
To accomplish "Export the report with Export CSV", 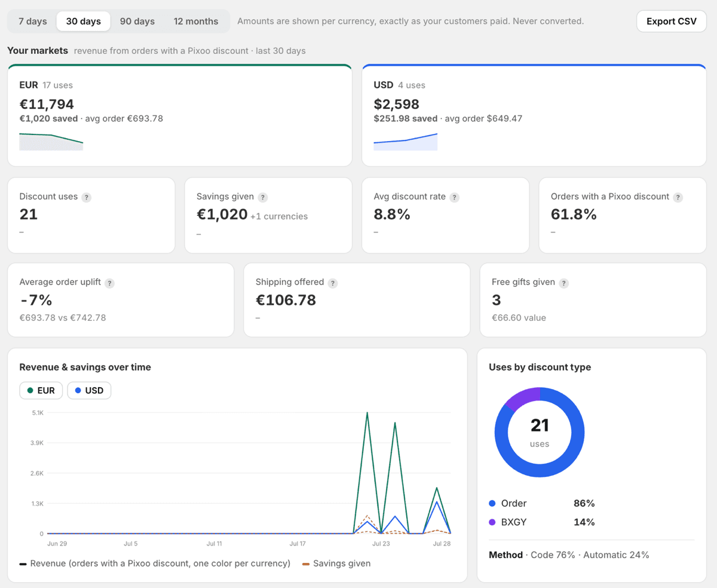I will click(672, 21).
